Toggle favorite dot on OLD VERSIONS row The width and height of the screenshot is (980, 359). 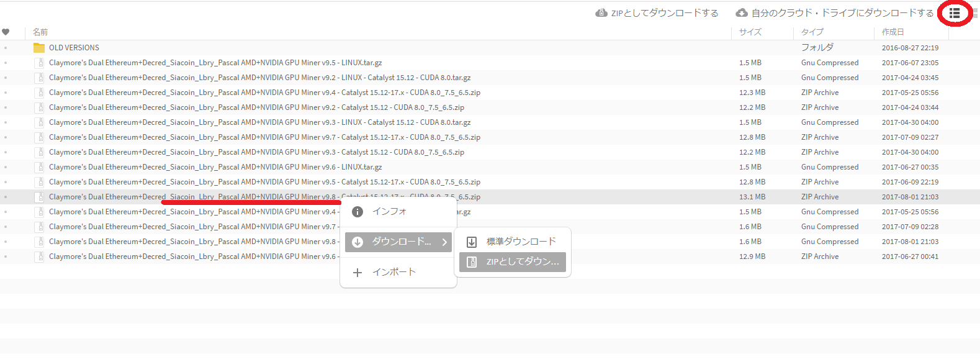click(6, 48)
